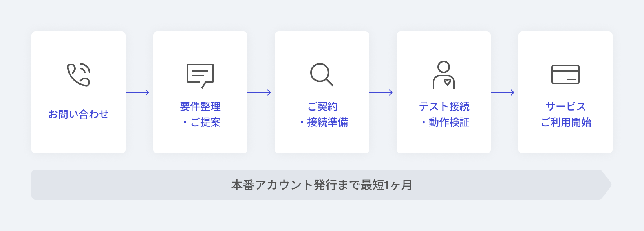Click arrow between お問い合わせ and 要件整理
The width and height of the screenshot is (644, 231).
137,92
